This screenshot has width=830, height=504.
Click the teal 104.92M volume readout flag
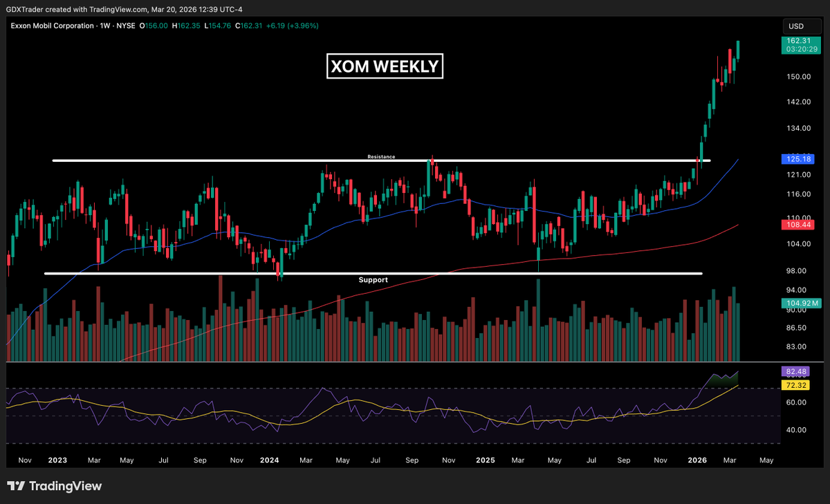(x=800, y=303)
